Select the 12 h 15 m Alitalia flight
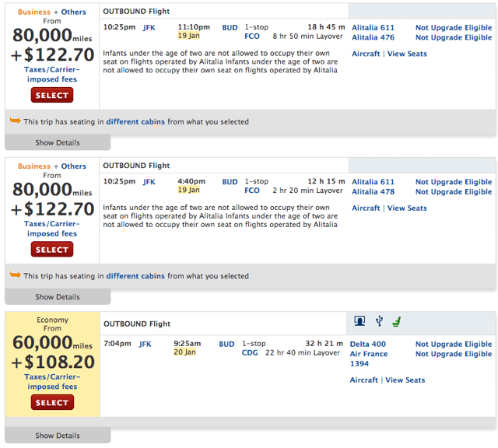 [x=52, y=250]
